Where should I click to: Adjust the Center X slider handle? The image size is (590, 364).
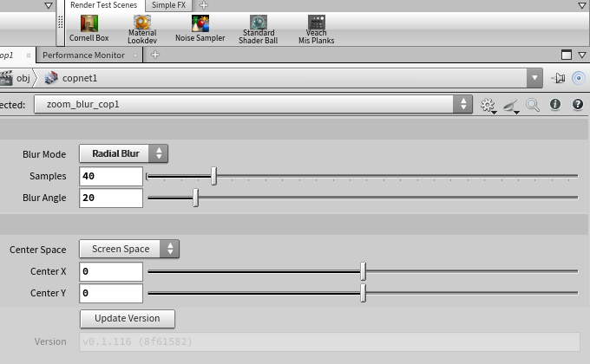click(x=363, y=271)
